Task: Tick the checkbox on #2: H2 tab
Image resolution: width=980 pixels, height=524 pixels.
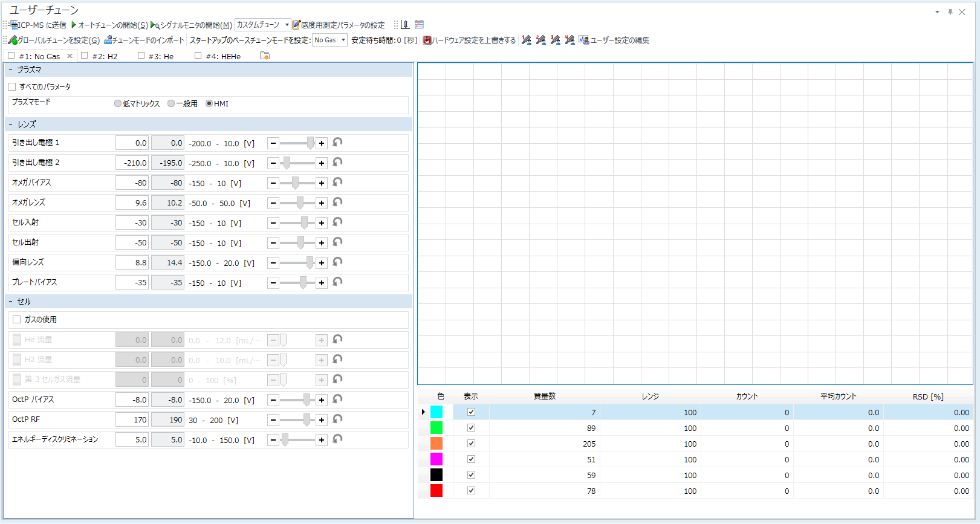Action: (85, 56)
